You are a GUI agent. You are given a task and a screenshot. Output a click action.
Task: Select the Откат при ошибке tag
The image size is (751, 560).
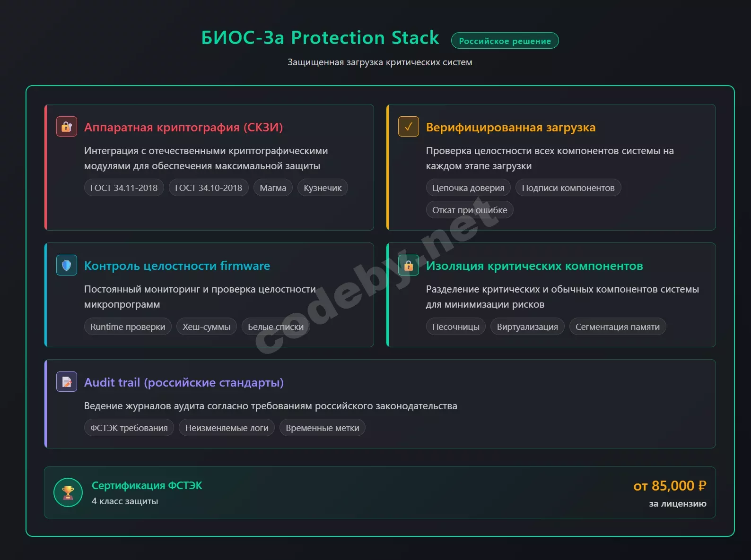469,209
